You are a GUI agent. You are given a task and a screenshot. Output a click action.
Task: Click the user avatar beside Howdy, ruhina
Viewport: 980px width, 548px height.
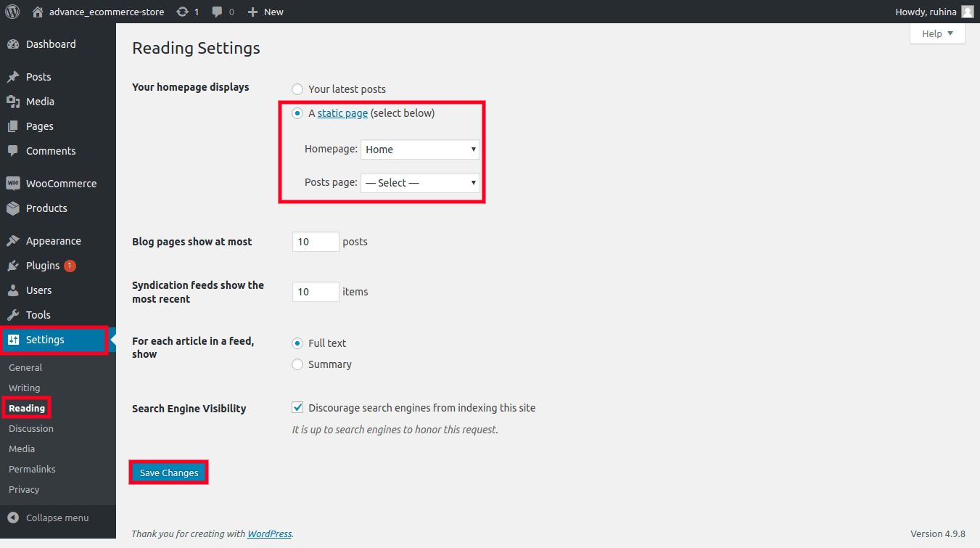tap(967, 12)
